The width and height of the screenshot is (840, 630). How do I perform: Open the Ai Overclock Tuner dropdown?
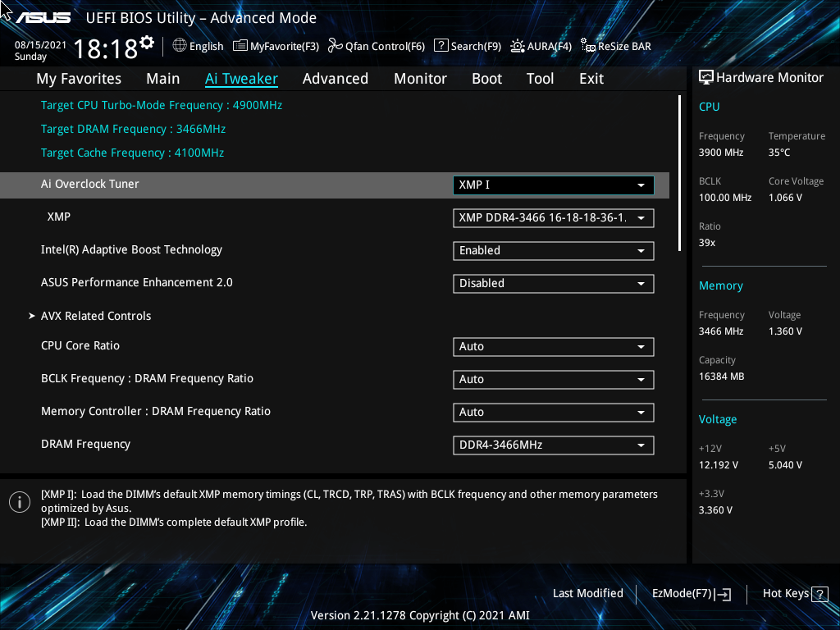(554, 185)
